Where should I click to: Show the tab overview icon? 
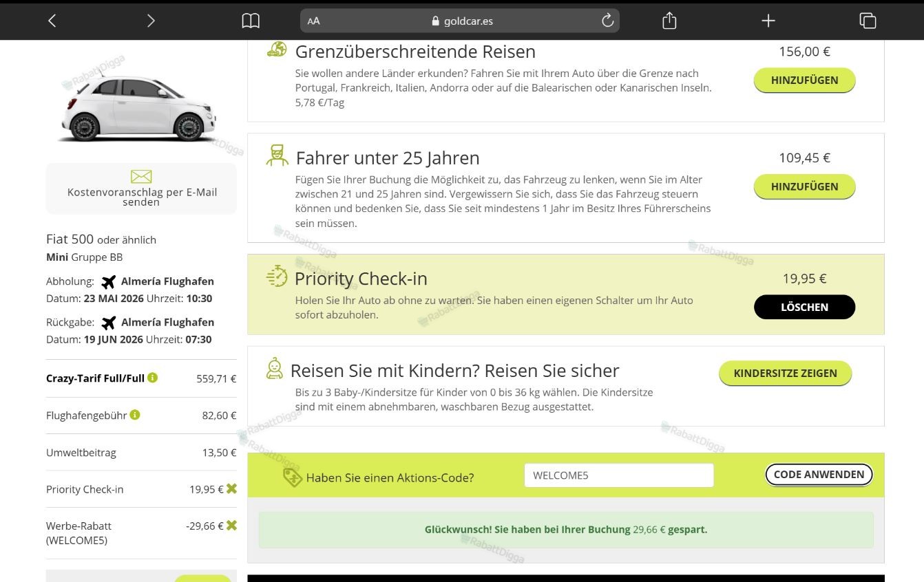pyautogui.click(x=868, y=21)
